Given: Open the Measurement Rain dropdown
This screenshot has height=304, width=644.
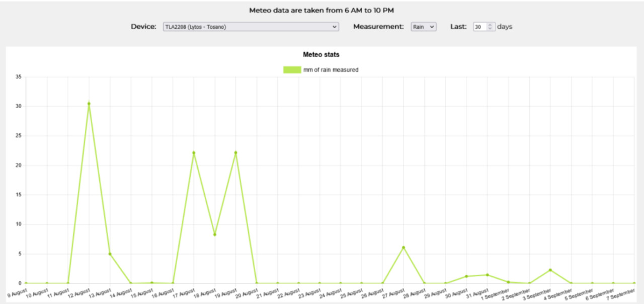Looking at the screenshot, I should point(424,27).
